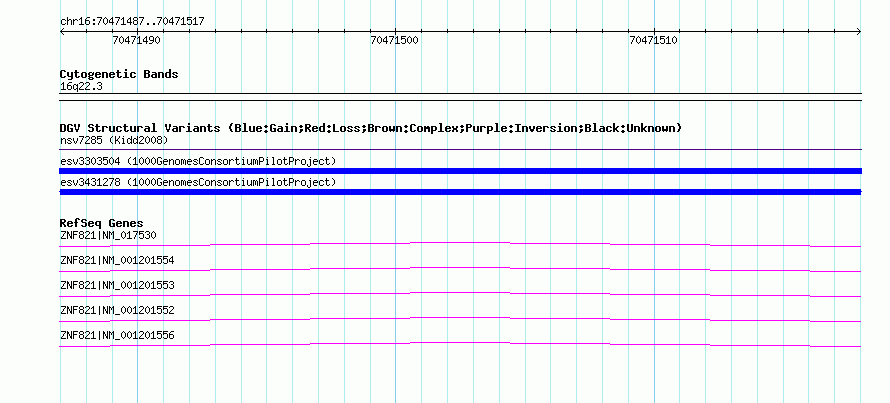Select transcript ZNF821|NM_001201554
The width and height of the screenshot is (890, 403).
(117, 261)
